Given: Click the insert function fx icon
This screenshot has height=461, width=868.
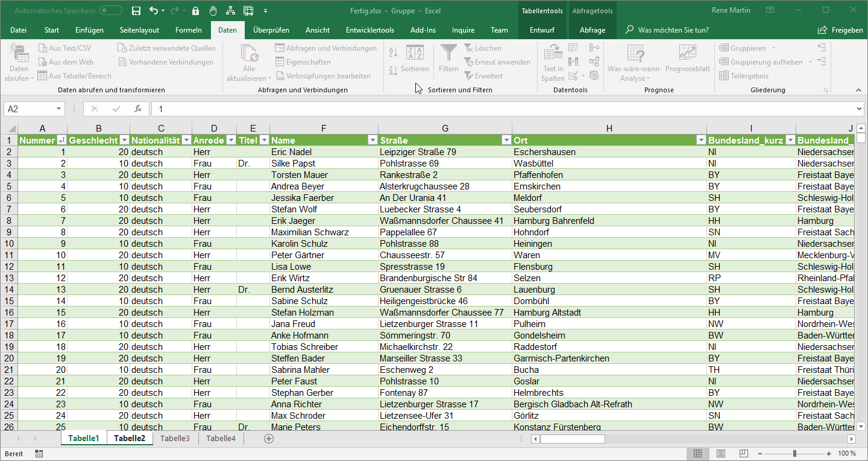Looking at the screenshot, I should [138, 109].
